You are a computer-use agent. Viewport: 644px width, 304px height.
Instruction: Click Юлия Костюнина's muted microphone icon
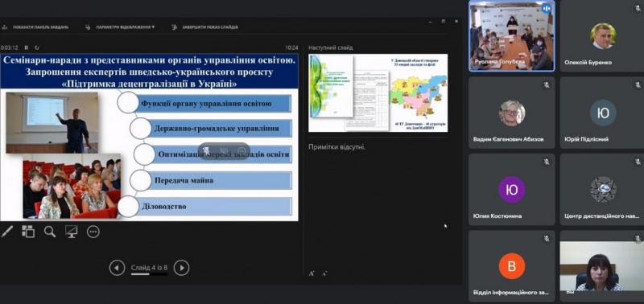pos(547,162)
